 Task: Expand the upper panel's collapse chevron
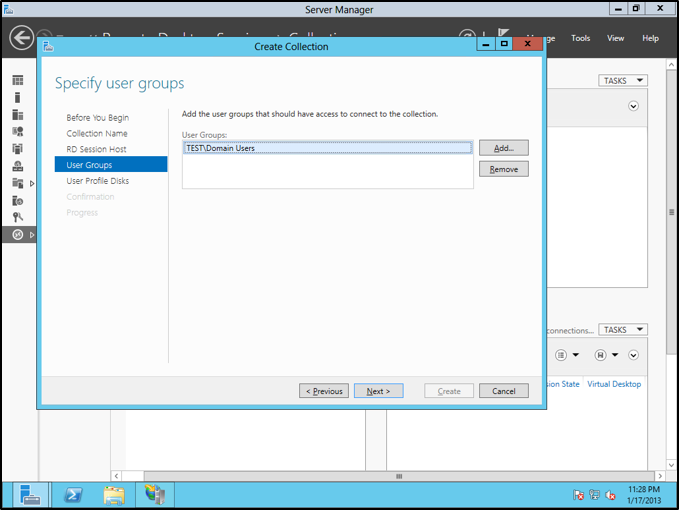click(633, 106)
